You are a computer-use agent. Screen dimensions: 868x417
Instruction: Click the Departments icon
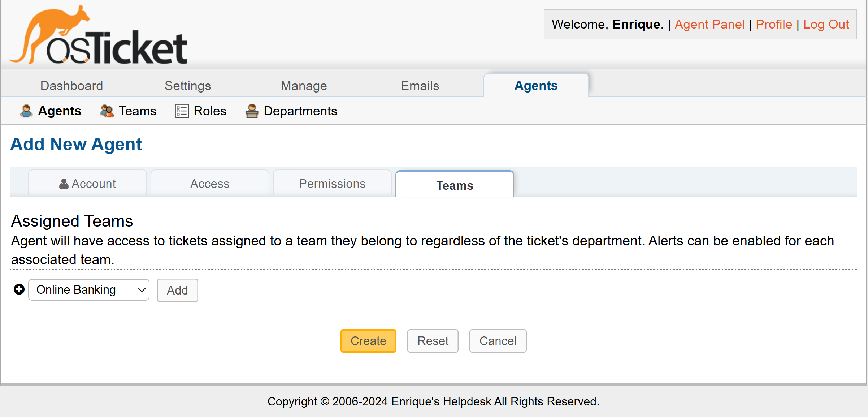[x=252, y=111]
